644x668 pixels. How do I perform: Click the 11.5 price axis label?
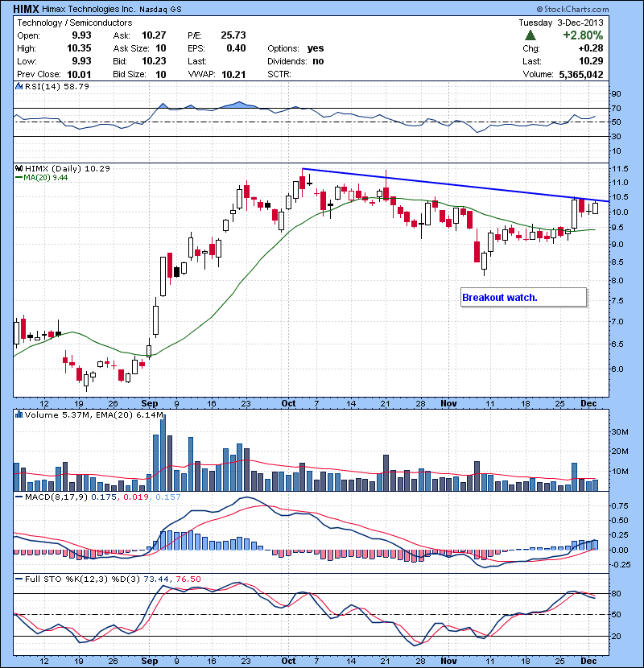620,169
